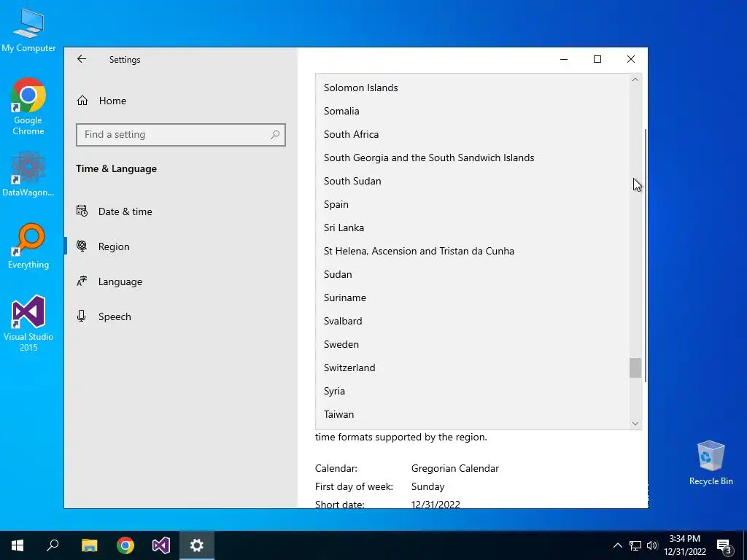The image size is (747, 560).
Task: Choose Sudan from the country list
Action: click(x=472, y=274)
